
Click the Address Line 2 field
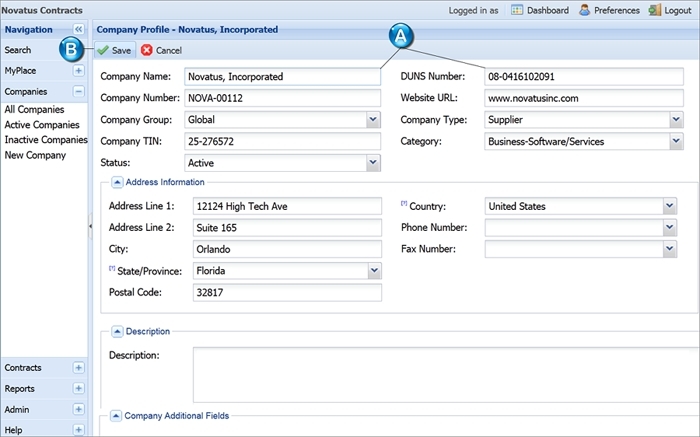click(288, 227)
